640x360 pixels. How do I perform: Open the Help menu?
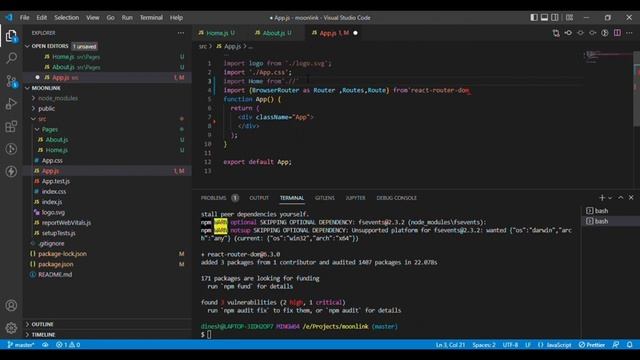tap(176, 18)
